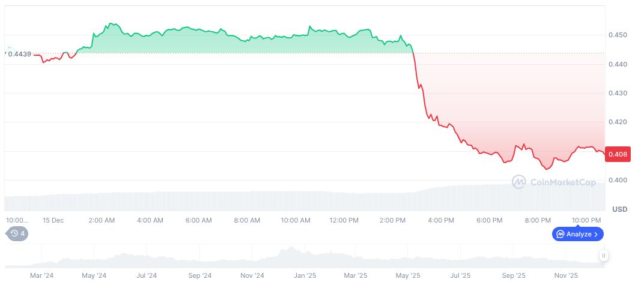This screenshot has height=282, width=644.
Task: Select Nov '25 on the navigator timeline
Action: [x=565, y=276]
